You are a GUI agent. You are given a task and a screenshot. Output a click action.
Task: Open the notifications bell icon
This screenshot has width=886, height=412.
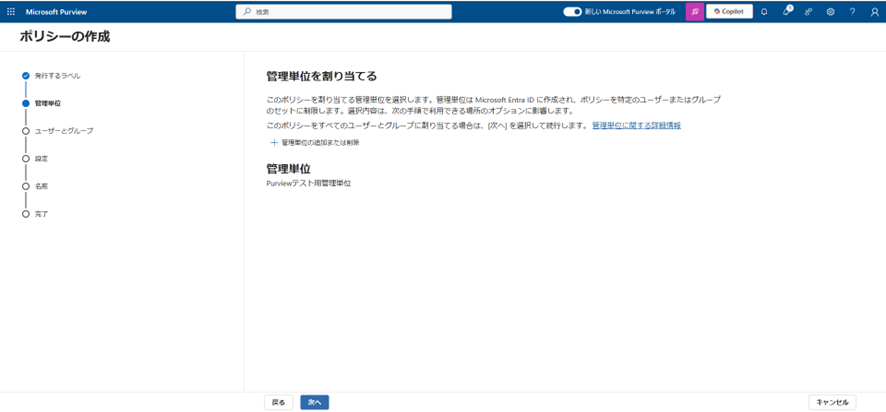[764, 12]
